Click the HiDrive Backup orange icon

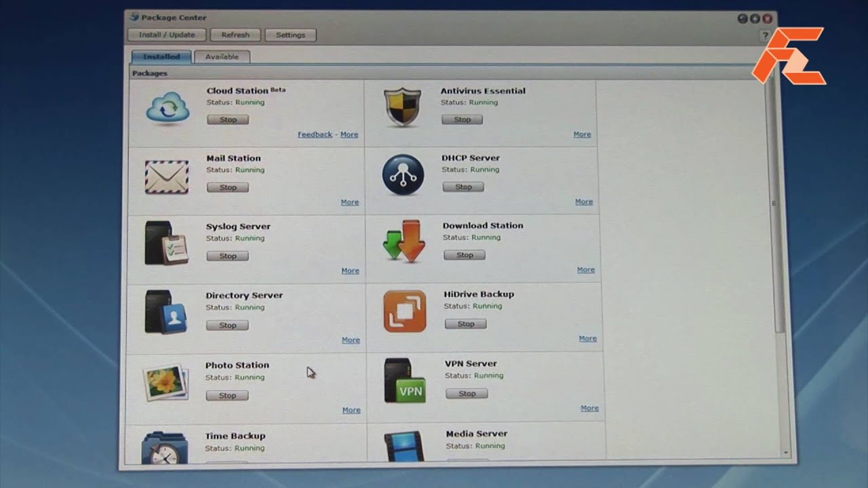405,311
